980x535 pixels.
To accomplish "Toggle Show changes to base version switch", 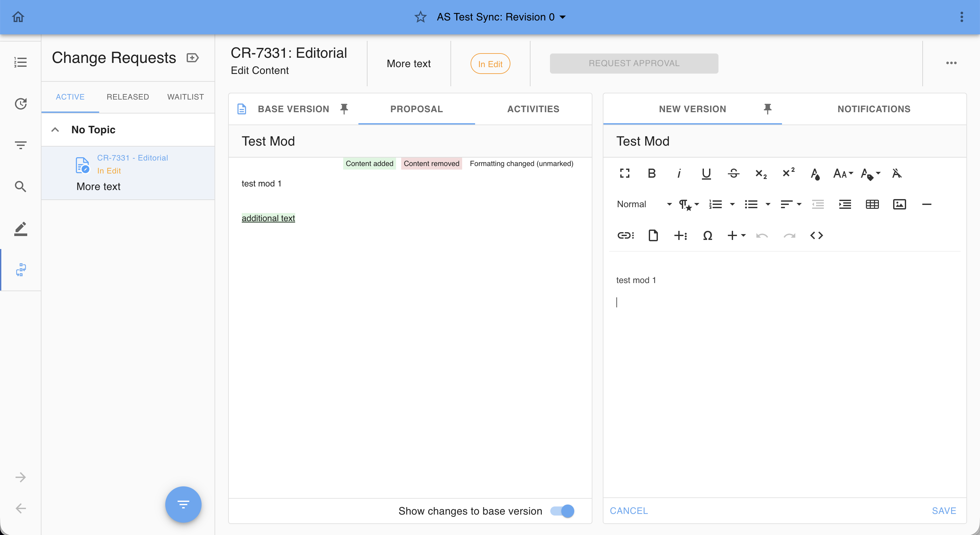I will click(x=562, y=511).
